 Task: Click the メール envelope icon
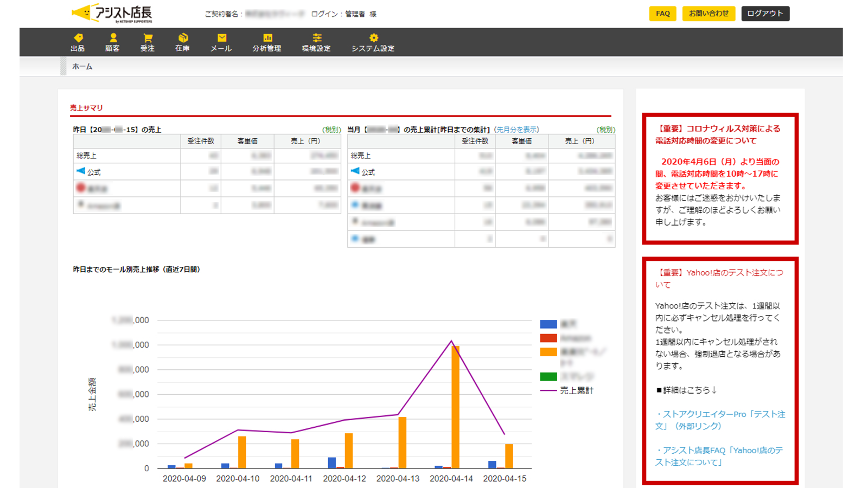pos(221,38)
